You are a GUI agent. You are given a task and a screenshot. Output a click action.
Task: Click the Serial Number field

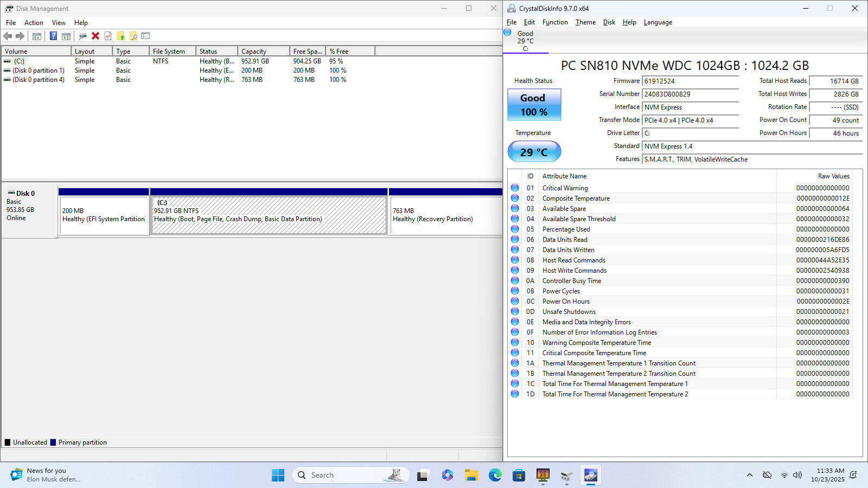[691, 94]
